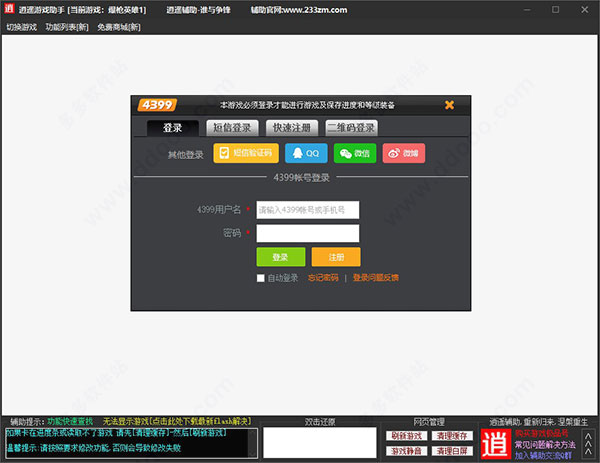Select the 登录 tab
The height and width of the screenshot is (463, 600).
tap(173, 128)
